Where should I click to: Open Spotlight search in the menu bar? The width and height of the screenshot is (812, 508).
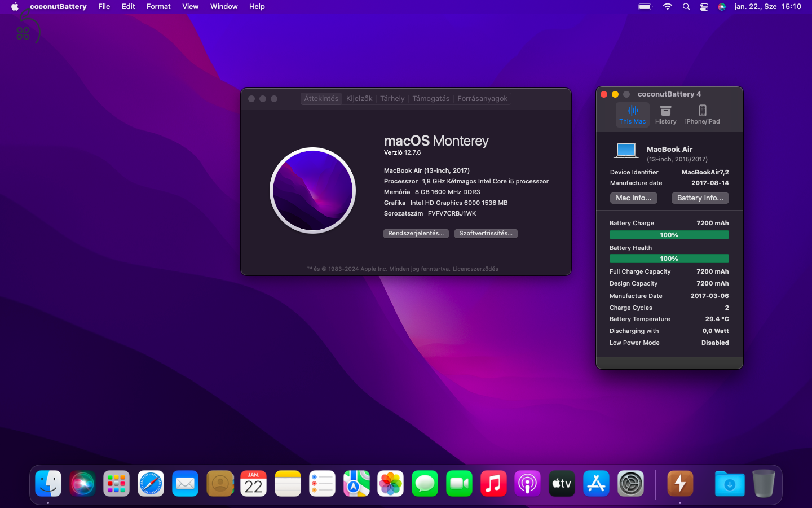686,7
